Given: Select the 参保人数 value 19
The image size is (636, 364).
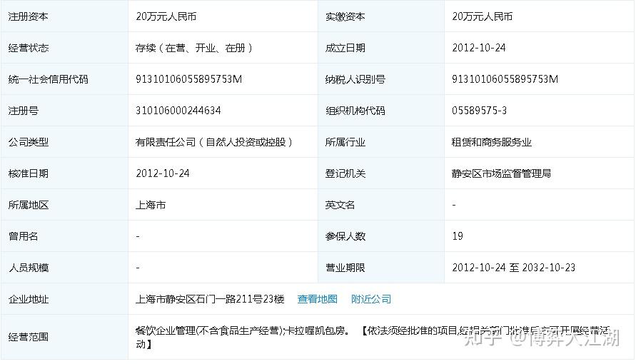Looking at the screenshot, I should tap(458, 236).
